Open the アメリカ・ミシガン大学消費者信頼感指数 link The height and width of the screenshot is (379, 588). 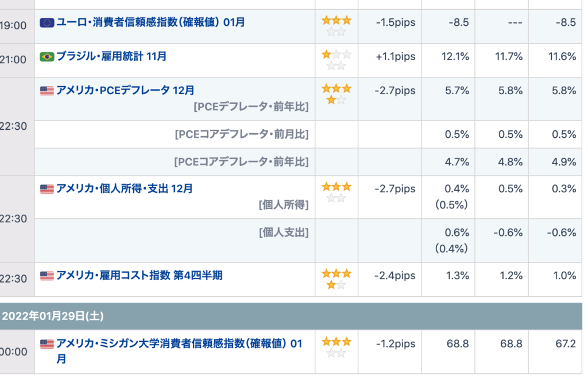(179, 344)
